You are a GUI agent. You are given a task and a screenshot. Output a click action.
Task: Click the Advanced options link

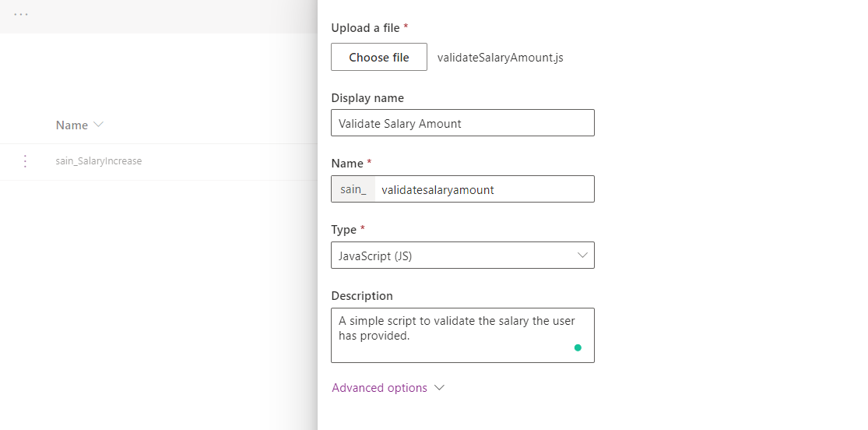click(379, 388)
